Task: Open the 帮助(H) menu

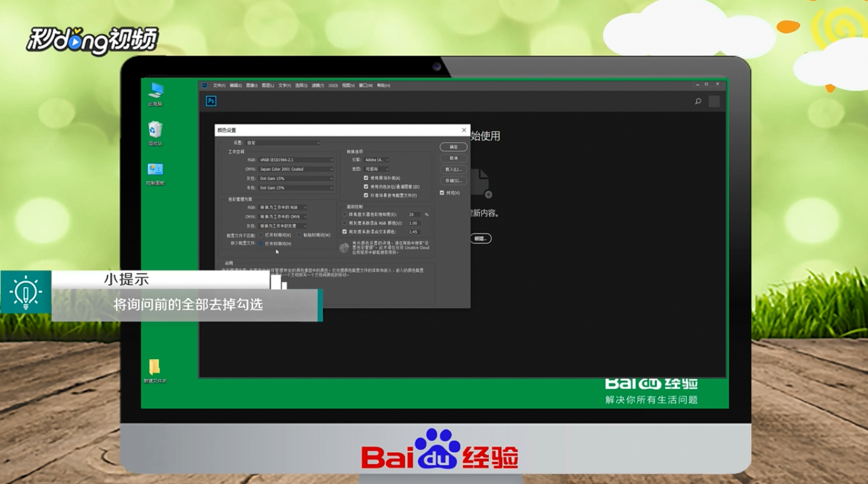Action: pos(383,85)
